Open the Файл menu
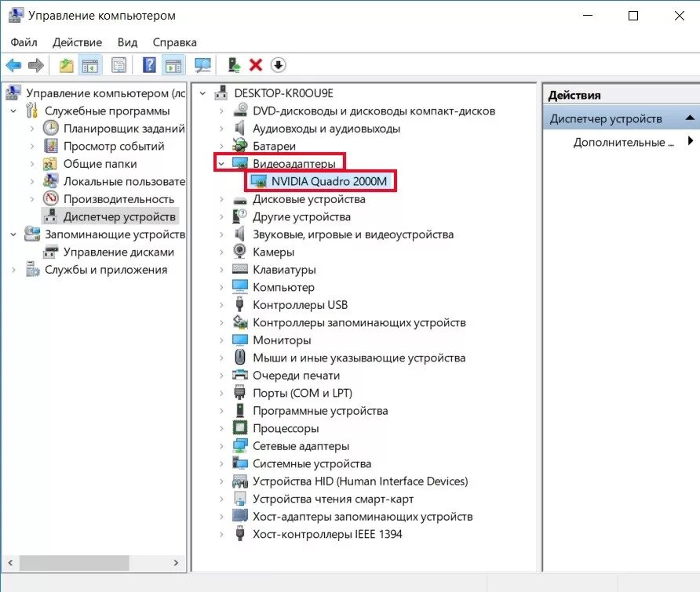This screenshot has height=592, width=700. 24,42
